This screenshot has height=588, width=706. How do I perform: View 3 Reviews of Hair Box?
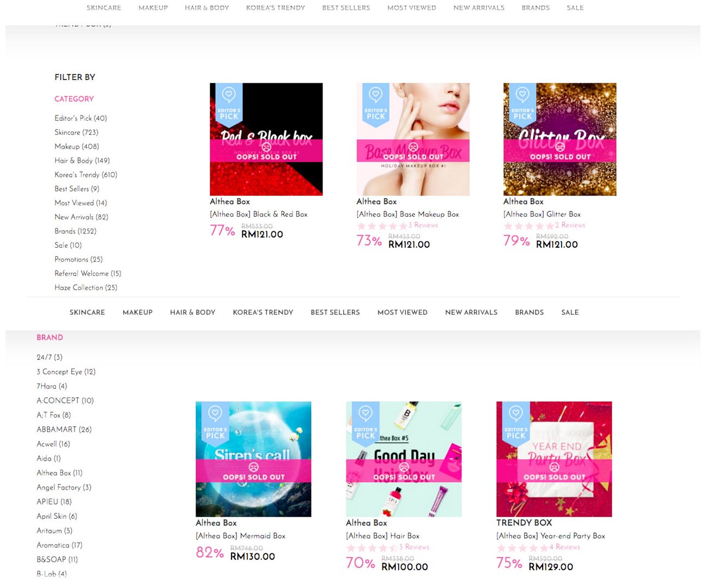pos(414,547)
